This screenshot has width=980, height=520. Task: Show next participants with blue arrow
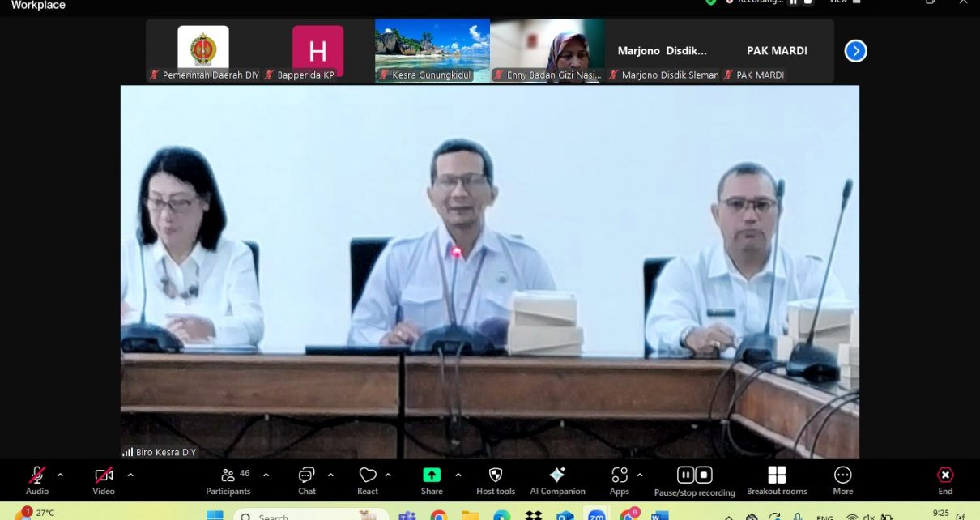point(855,51)
